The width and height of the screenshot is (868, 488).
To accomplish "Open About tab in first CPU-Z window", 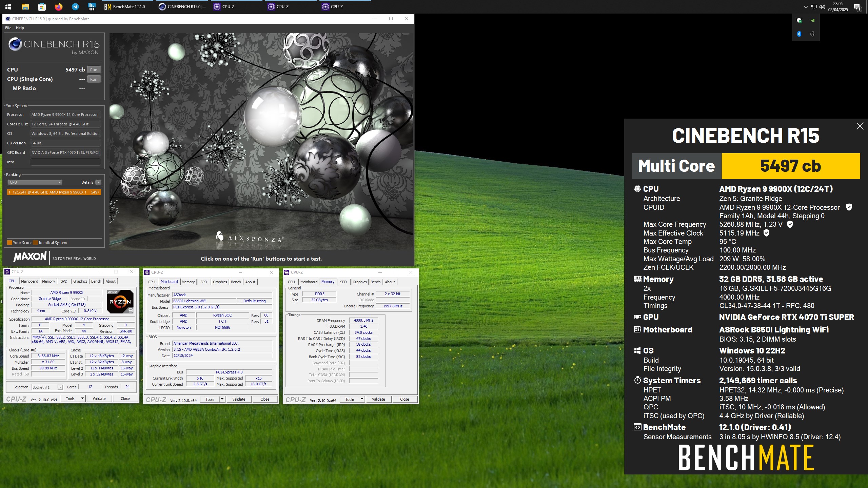I will pyautogui.click(x=111, y=281).
